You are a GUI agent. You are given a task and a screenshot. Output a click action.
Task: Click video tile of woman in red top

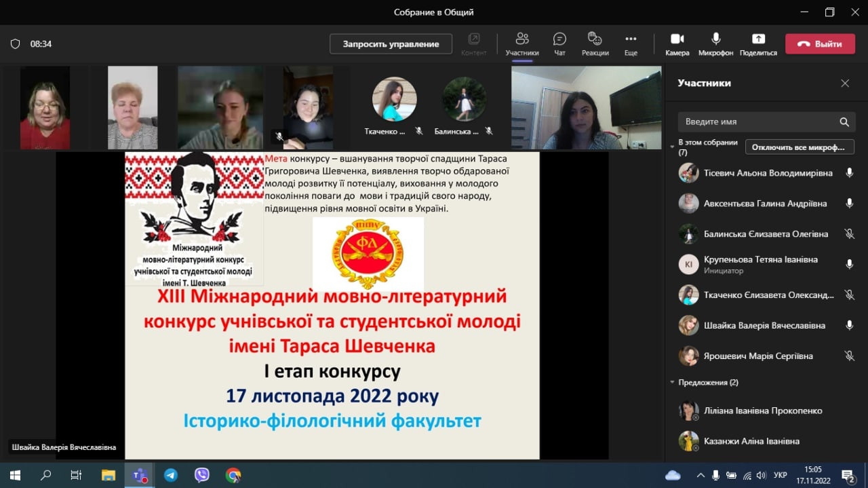coord(45,107)
